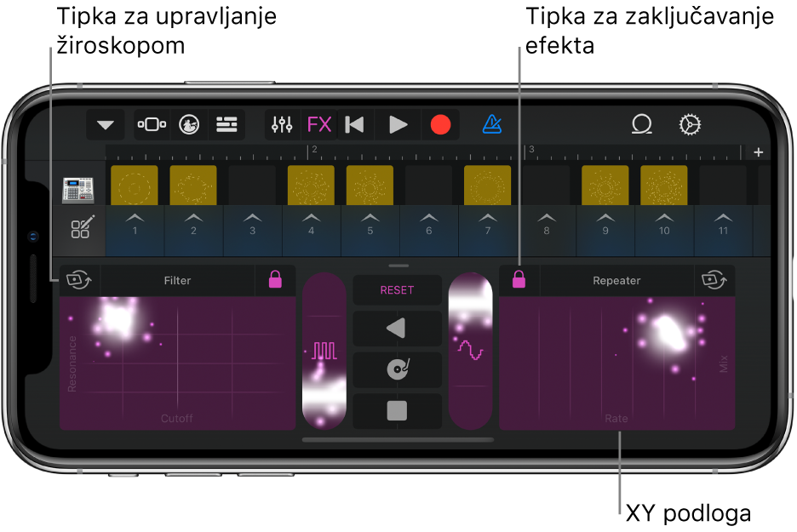797x532 pixels.
Task: Tap bar 3 marker on the ruler
Action: [x=529, y=150]
